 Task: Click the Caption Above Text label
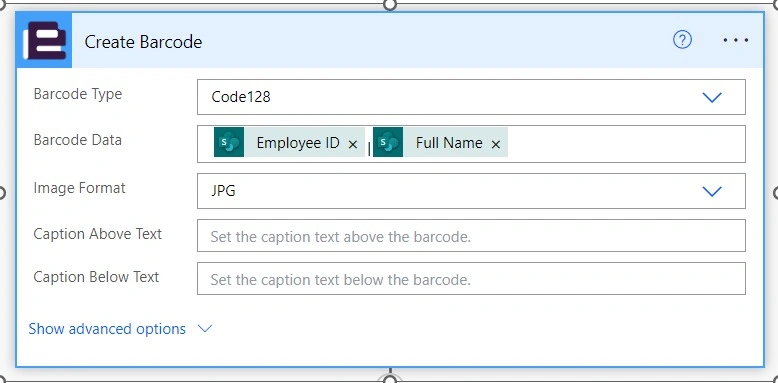98,234
